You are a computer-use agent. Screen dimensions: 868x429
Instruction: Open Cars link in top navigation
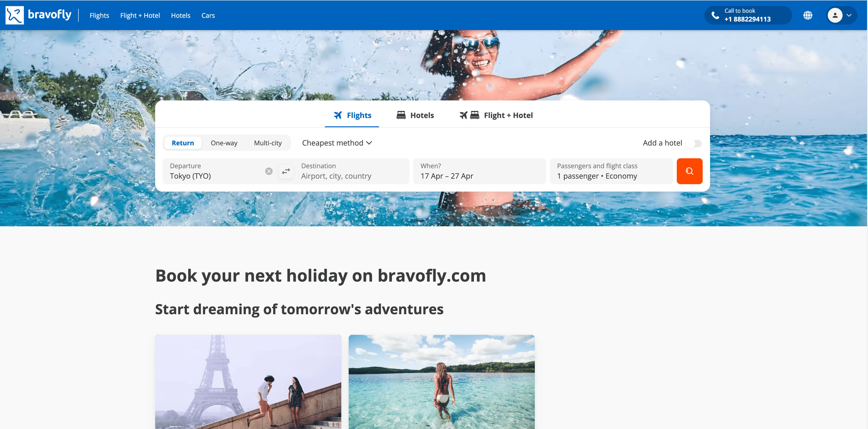pos(208,16)
